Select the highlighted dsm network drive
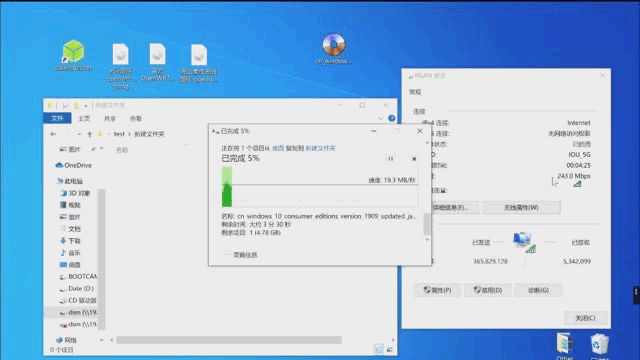 pyautogui.click(x=78, y=312)
